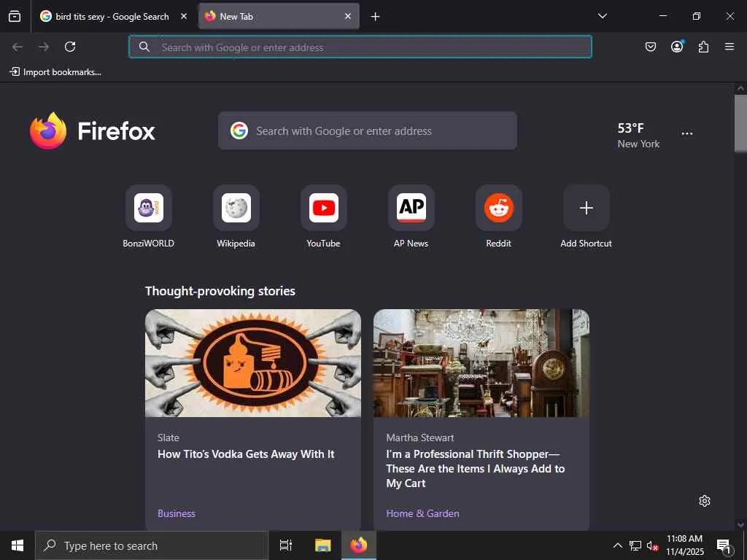Open new tab personalize gear icon
Screen dimensions: 747x560
tap(705, 501)
